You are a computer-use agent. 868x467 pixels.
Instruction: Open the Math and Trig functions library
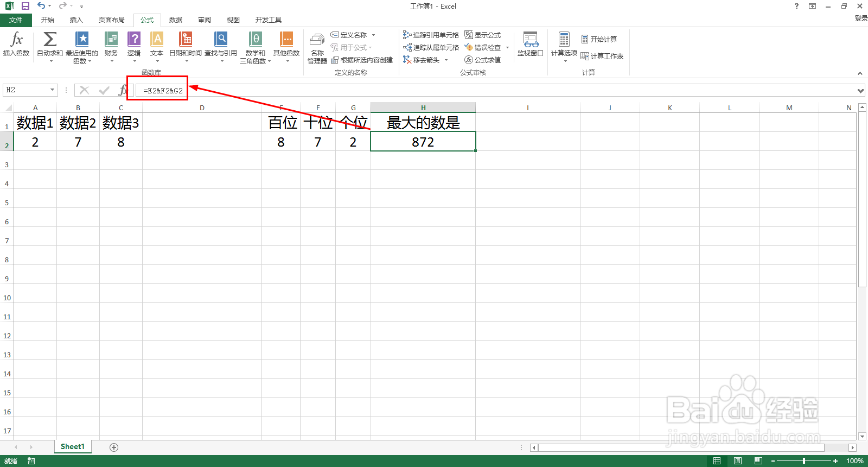(256, 47)
